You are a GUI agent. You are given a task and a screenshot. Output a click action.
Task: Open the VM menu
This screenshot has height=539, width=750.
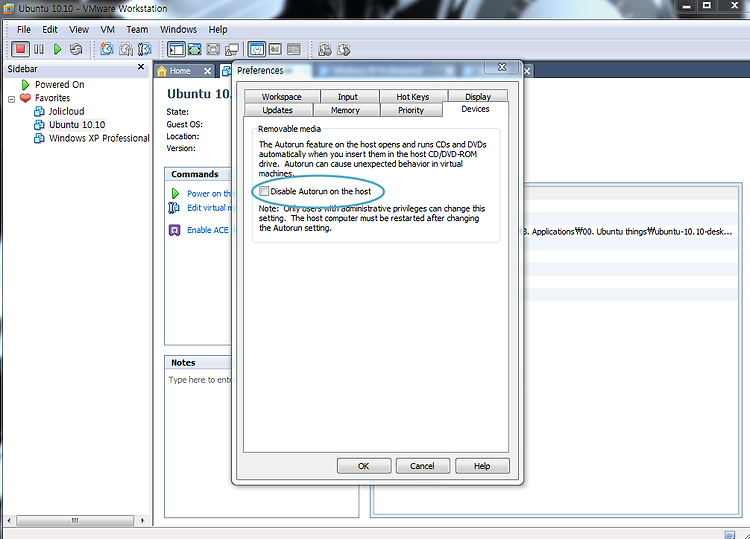point(108,30)
